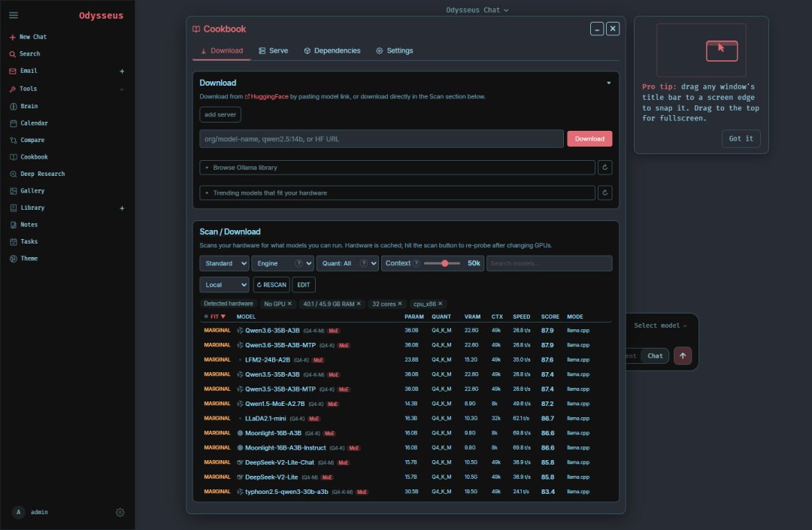Viewport: 812px width, 530px height.
Task: Click the send arrow button in chat
Action: point(683,356)
